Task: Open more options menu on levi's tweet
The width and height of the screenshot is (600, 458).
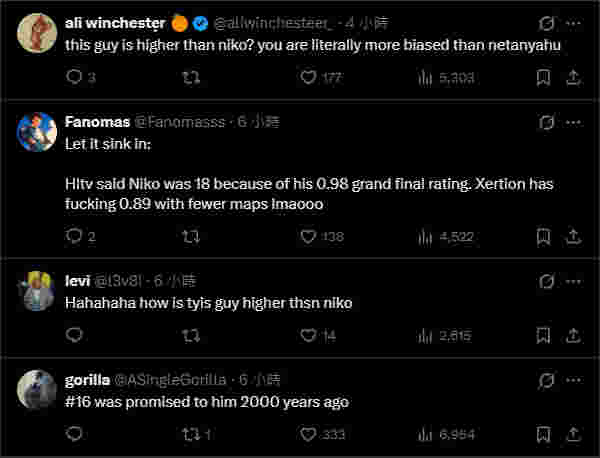Action: point(573,281)
